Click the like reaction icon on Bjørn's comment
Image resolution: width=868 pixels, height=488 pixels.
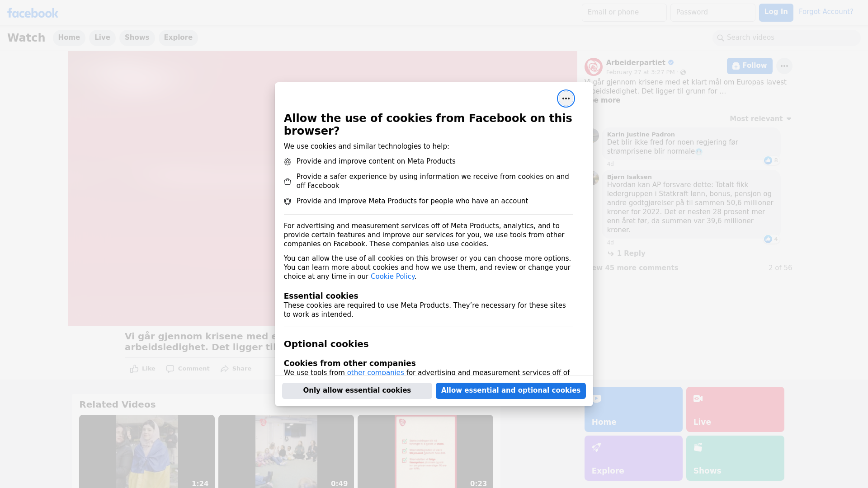tap(768, 239)
